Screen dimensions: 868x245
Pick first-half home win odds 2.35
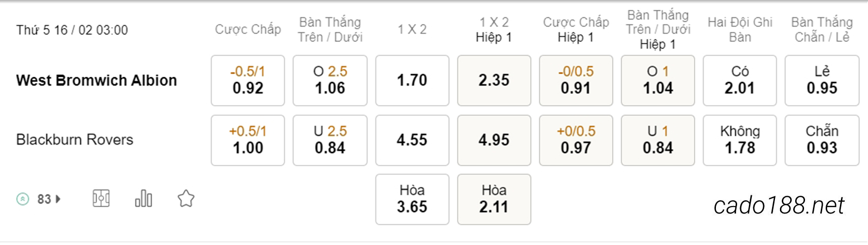tap(494, 80)
